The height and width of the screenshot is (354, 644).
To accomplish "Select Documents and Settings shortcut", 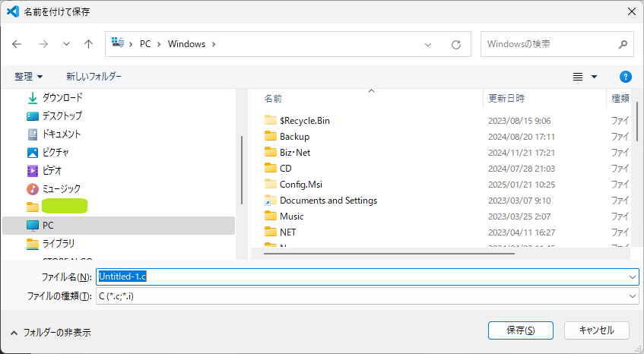I will (x=328, y=201).
